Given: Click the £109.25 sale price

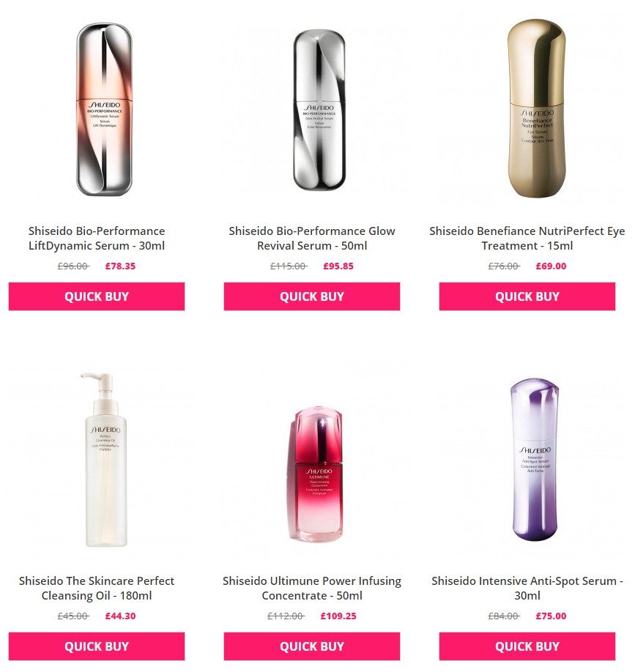Looking at the screenshot, I should point(338,616).
